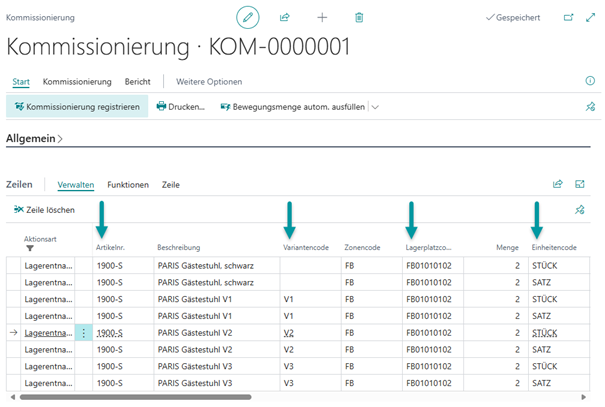605x407 pixels.
Task: Click the plus icon to create new
Action: 322,17
